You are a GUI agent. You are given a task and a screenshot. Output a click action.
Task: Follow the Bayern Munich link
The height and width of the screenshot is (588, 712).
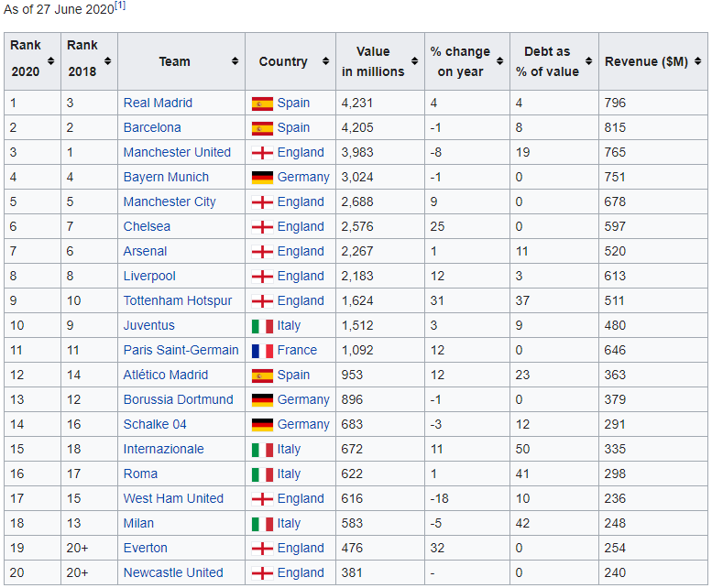pos(166,177)
